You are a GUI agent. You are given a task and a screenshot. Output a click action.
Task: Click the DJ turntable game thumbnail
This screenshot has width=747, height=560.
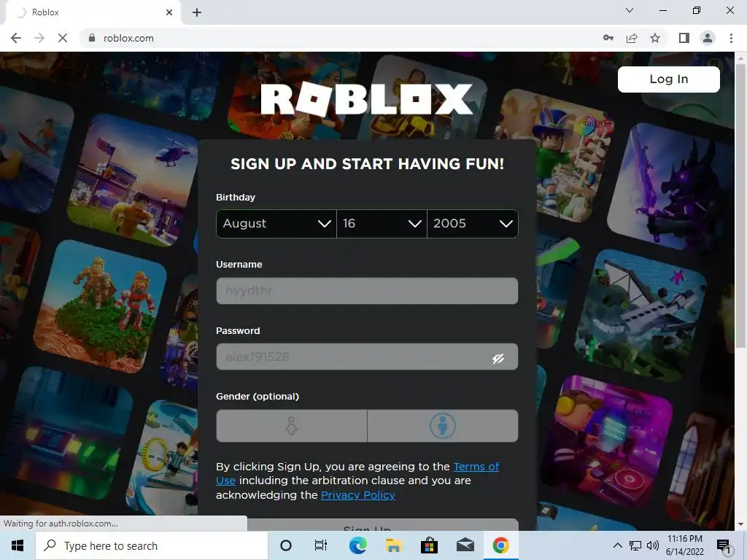(608, 440)
